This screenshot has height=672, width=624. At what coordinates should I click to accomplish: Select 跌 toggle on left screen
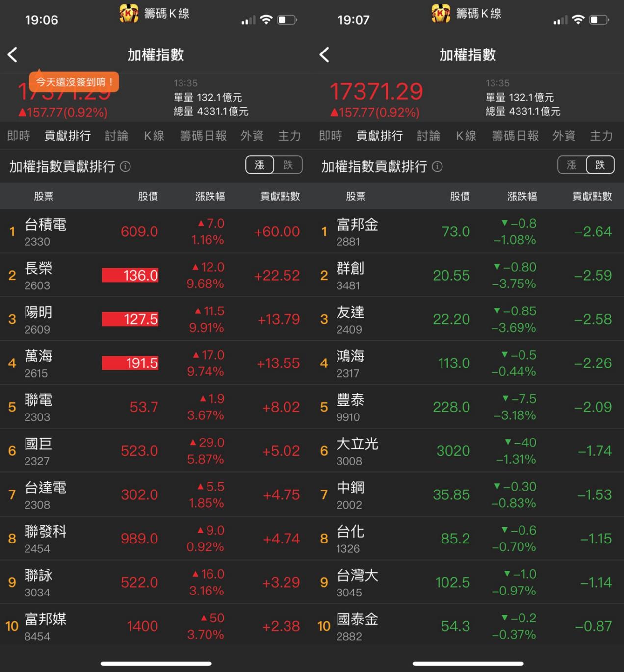coord(288,165)
